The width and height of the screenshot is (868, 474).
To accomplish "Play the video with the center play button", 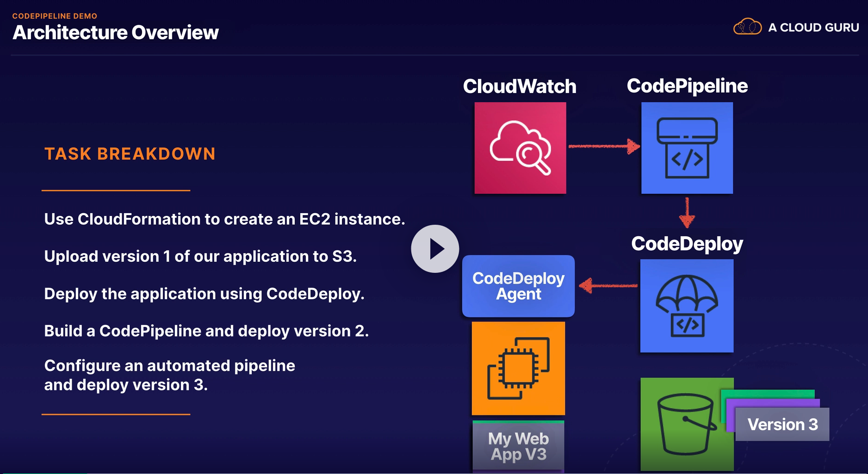I will [435, 249].
